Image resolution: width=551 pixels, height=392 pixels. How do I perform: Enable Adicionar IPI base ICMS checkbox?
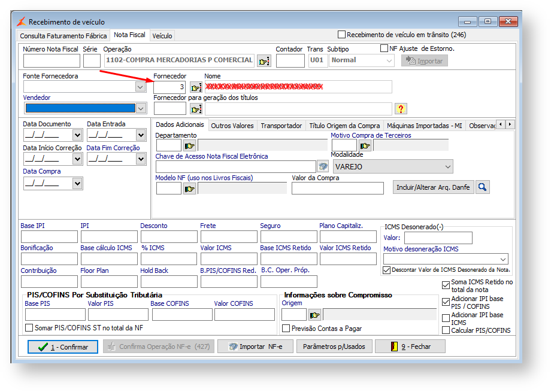tap(446, 318)
